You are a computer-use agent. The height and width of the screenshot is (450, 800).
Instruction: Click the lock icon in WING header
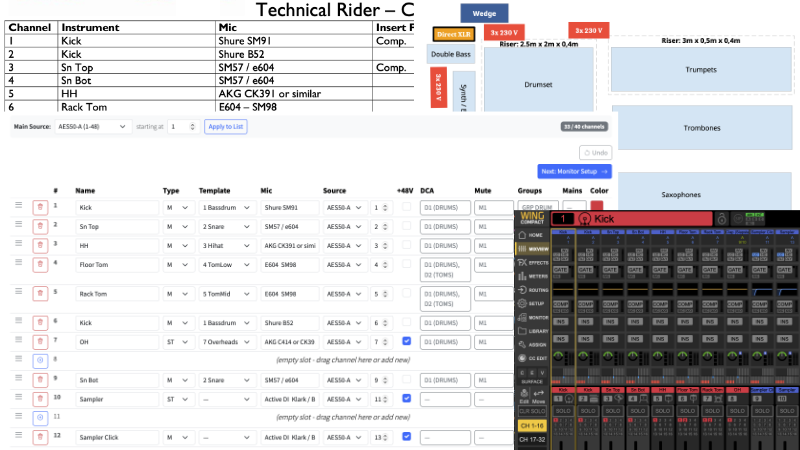point(721,219)
